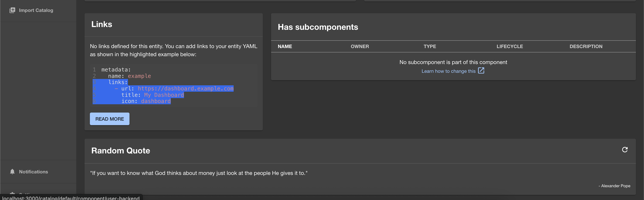Click the 'metadata:' line in the code block

coord(116,70)
